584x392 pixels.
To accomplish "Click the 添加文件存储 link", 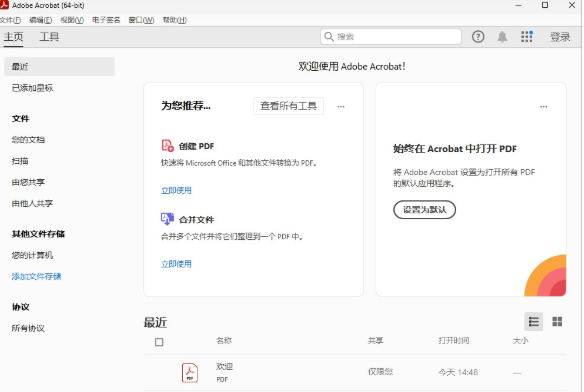I will click(x=36, y=276).
